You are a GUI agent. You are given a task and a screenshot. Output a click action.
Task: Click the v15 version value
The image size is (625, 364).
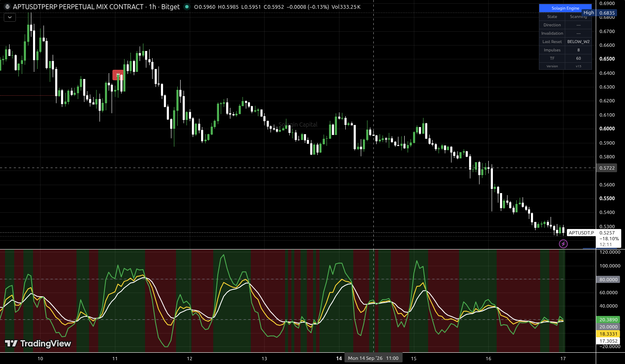coord(578,66)
